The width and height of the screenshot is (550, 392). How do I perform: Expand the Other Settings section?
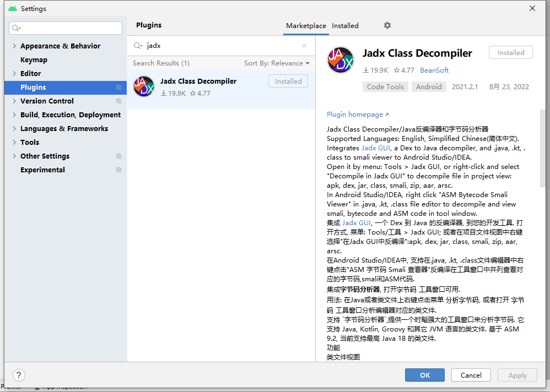click(x=14, y=156)
